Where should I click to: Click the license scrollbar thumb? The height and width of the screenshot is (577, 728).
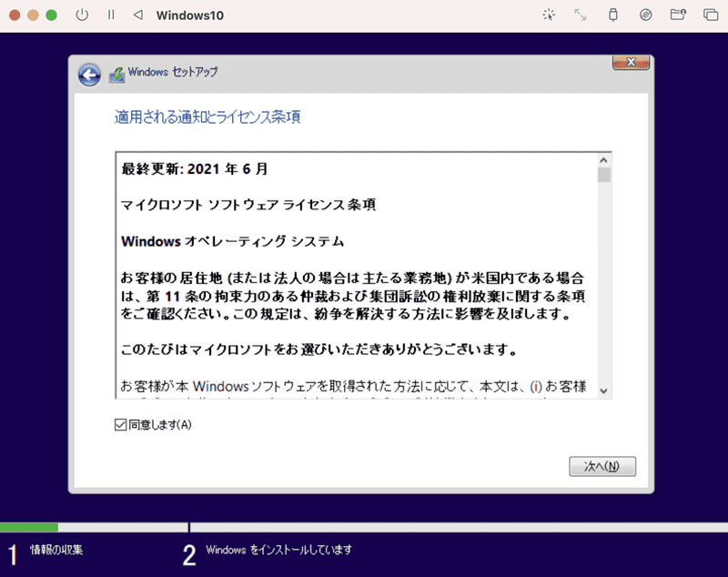[603, 175]
